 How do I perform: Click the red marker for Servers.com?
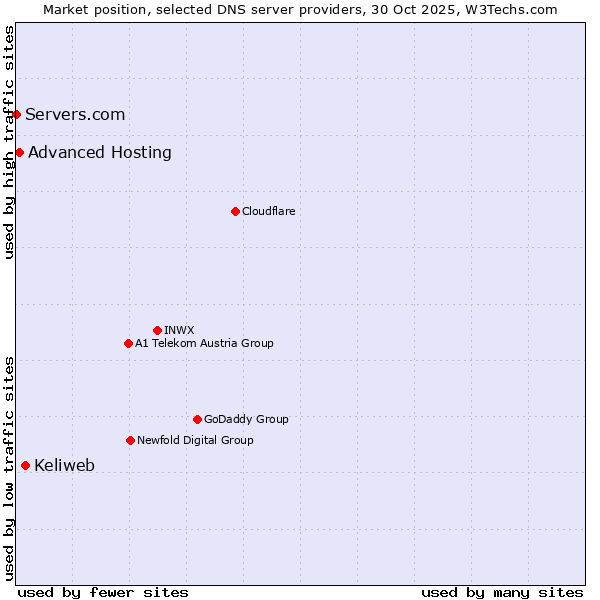(16, 115)
